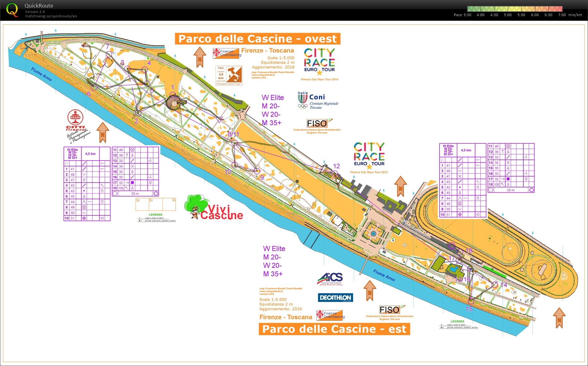The image size is (588, 366).
Task: Click the Firenze Orienteering logo near the est title
Action: pyautogui.click(x=331, y=315)
